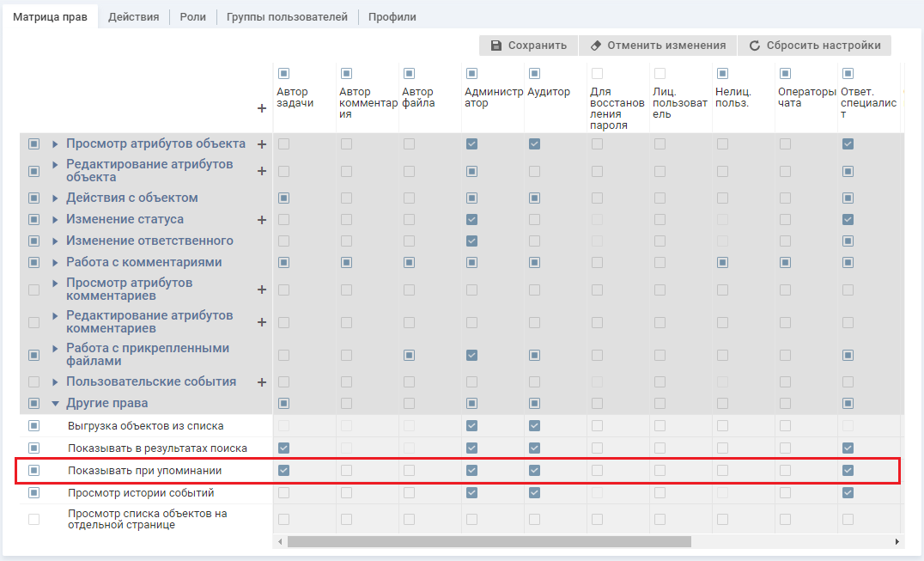This screenshot has height=561, width=924.
Task: Click the Сбросить настройки button
Action: click(814, 46)
